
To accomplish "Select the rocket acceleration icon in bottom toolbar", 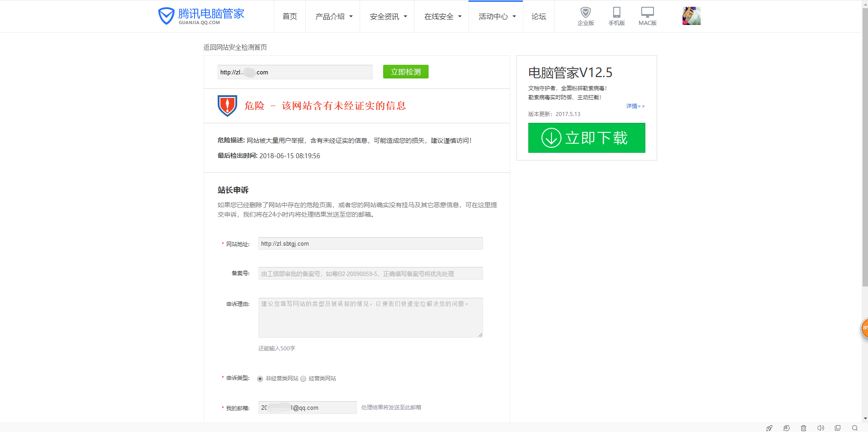I will coord(770,428).
